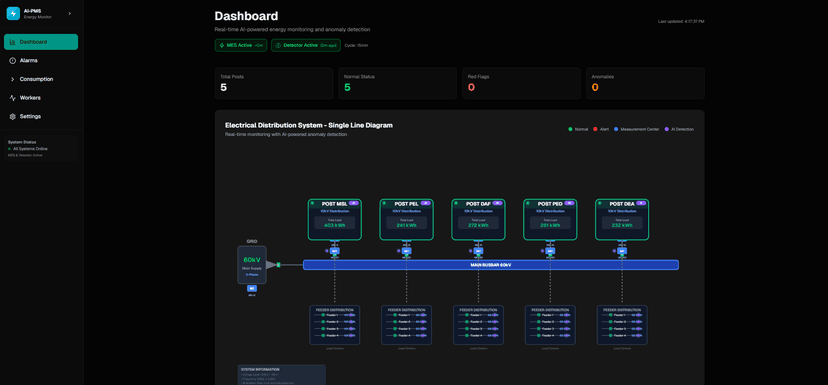Image resolution: width=828 pixels, height=385 pixels.
Task: Click the System Status panel in sidebar
Action: click(41, 148)
